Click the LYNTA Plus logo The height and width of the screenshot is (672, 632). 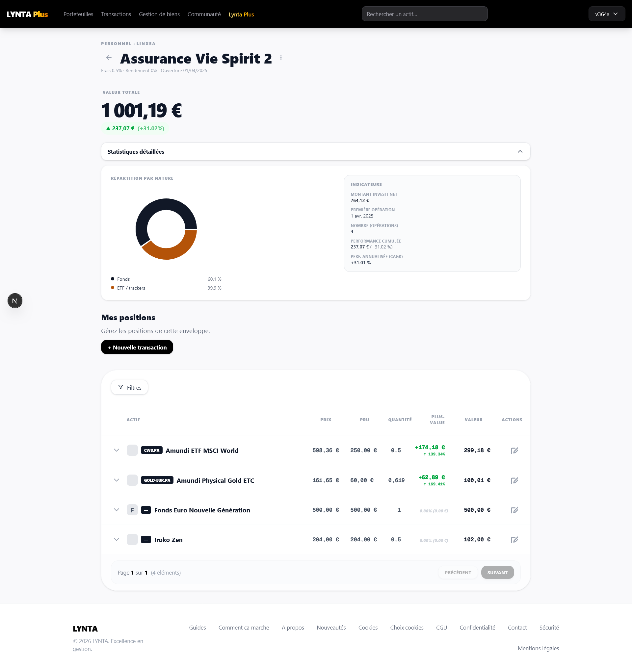(27, 14)
